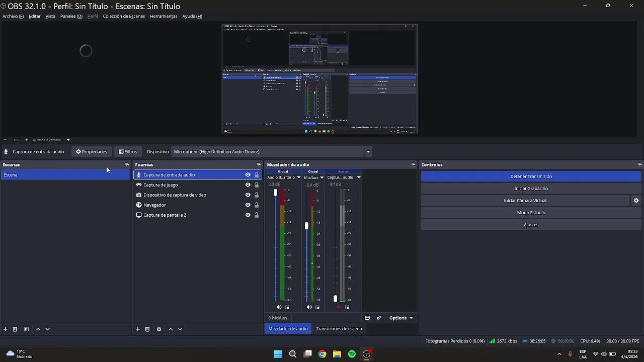This screenshot has width=644, height=362.
Task: Lock Captura de juego source
Action: [x=257, y=185]
